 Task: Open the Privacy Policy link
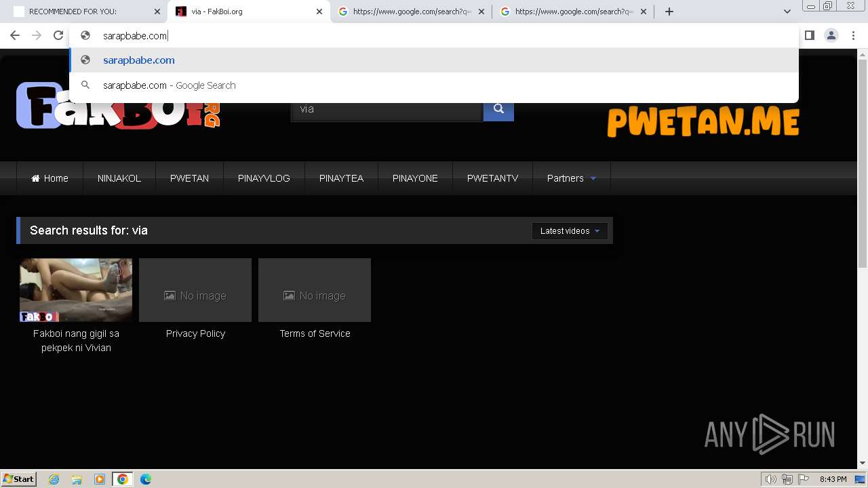(195, 333)
